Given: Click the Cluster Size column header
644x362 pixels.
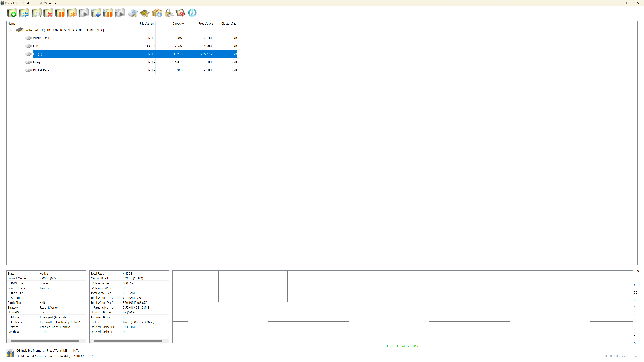Looking at the screenshot, I should [226, 23].
